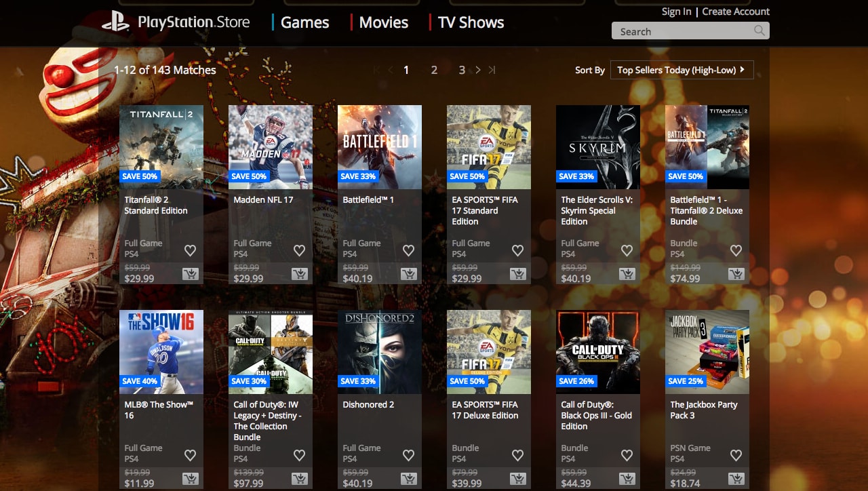
Task: Select results page 2
Action: (x=434, y=70)
